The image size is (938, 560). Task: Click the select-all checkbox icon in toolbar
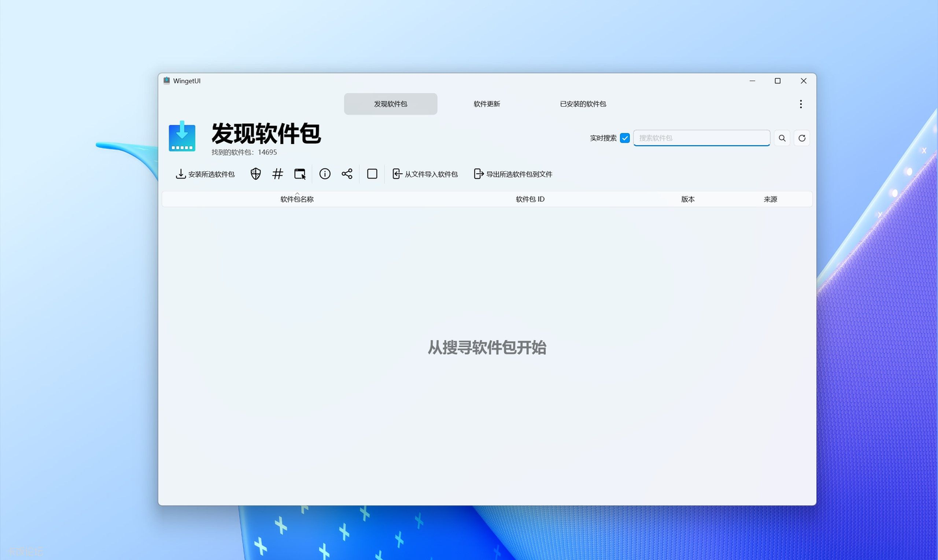coord(372,174)
